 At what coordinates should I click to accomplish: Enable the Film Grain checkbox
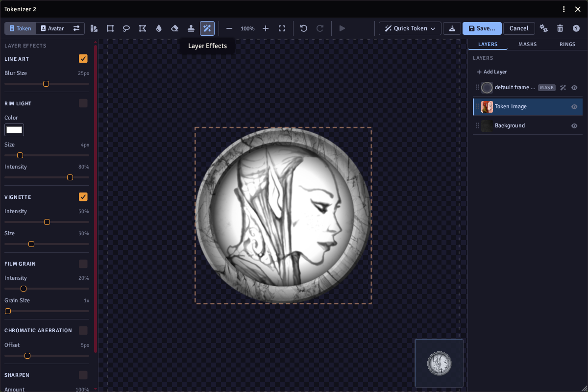point(83,264)
